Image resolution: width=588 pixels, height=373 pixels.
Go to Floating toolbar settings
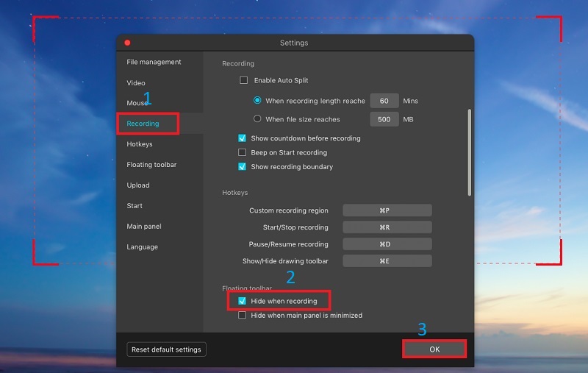[x=151, y=165]
